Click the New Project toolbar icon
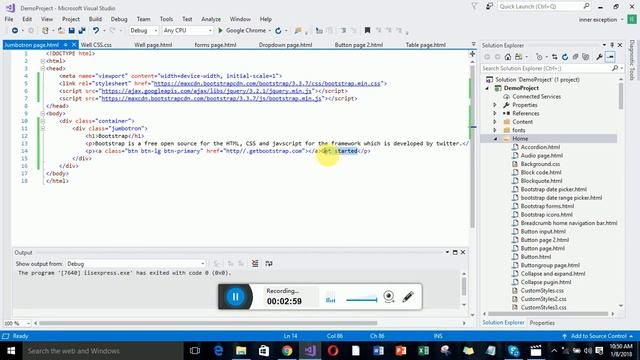Image resolution: width=640 pixels, height=360 pixels. 45,31
